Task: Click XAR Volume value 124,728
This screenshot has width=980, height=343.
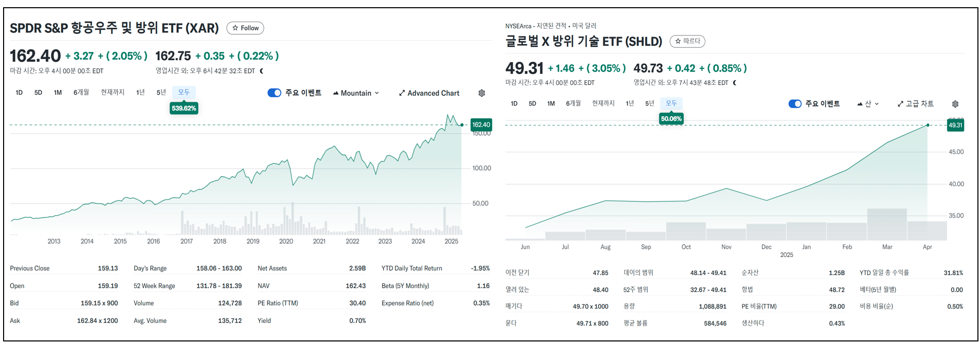Action: point(230,303)
